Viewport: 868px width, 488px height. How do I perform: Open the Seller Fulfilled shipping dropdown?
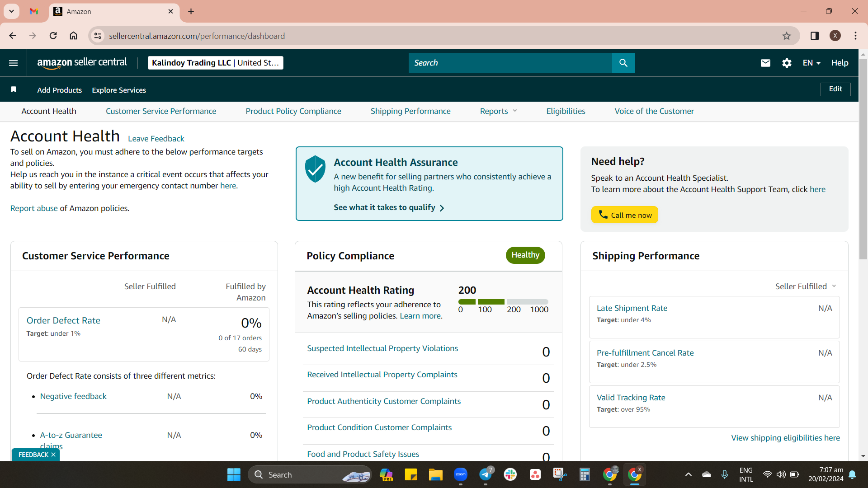(806, 286)
